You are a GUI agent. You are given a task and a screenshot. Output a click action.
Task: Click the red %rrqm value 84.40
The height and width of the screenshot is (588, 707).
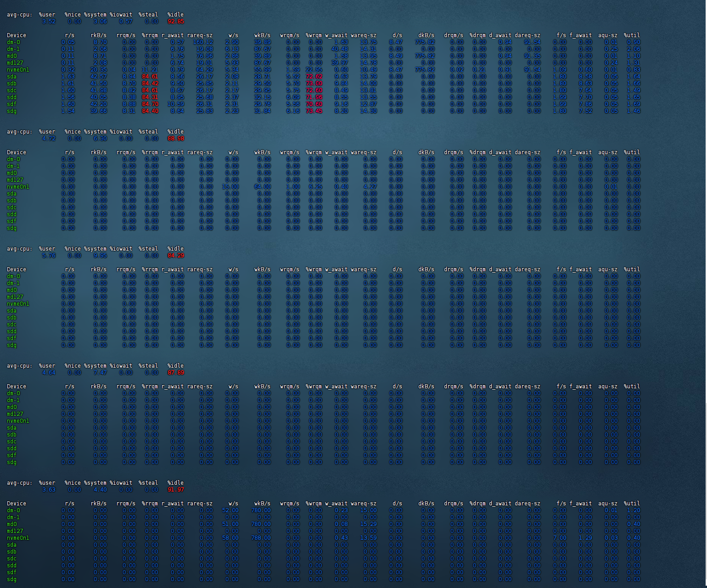click(150, 111)
